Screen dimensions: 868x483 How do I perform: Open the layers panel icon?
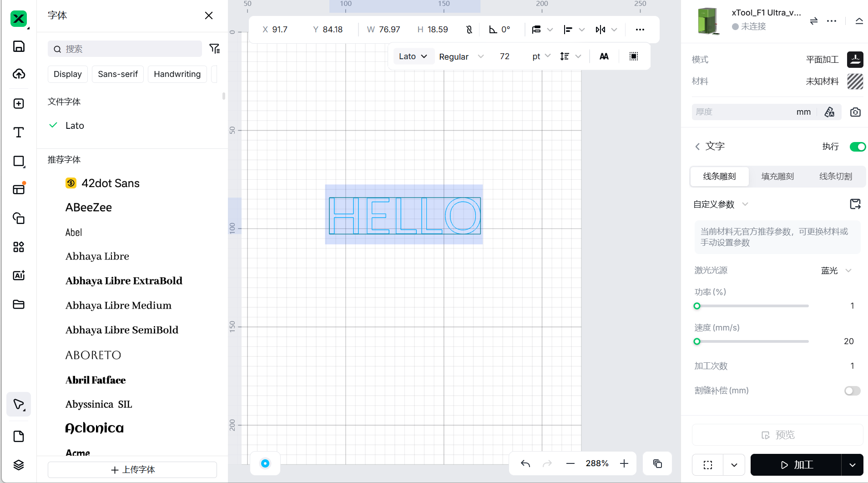[19, 465]
